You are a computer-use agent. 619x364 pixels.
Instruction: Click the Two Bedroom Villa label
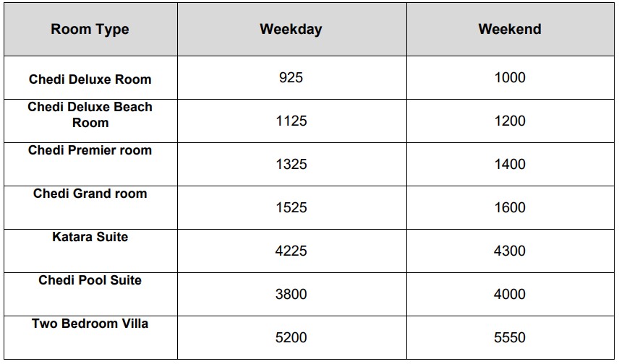pos(90,324)
